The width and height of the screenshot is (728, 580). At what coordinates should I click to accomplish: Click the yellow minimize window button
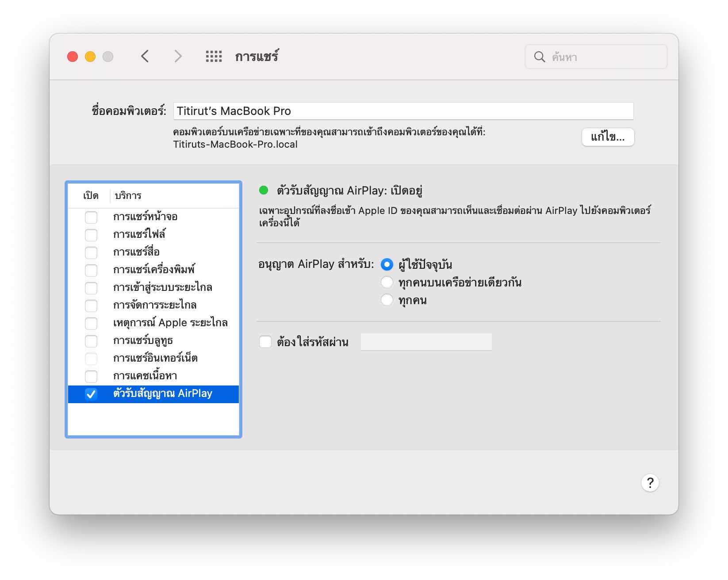coord(90,57)
